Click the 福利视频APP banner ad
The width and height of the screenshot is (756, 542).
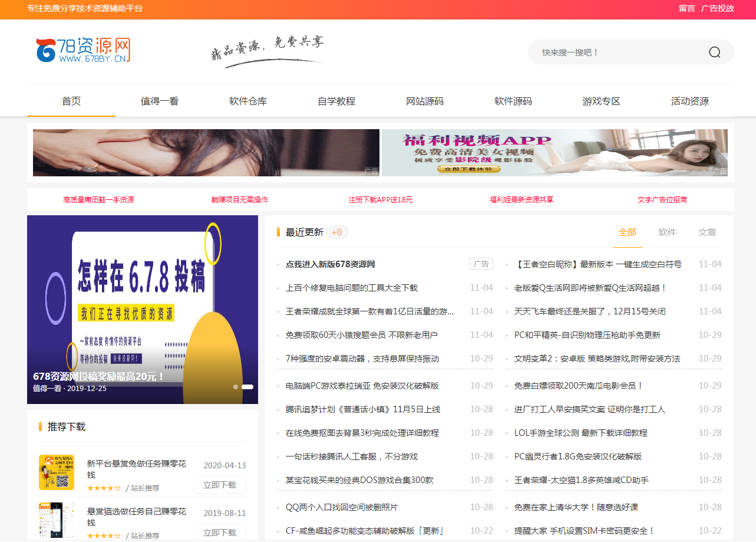click(x=554, y=153)
